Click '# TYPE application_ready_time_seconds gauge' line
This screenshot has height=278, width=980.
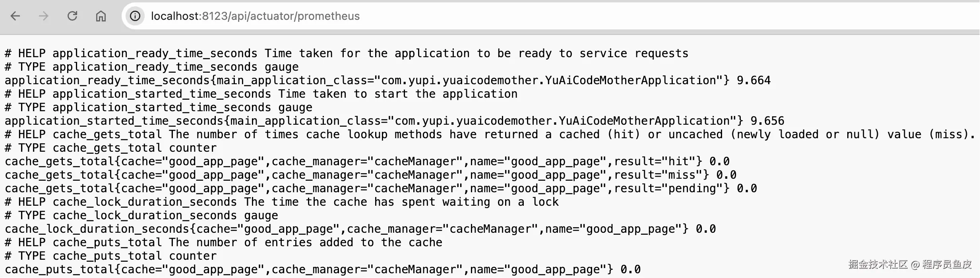152,67
